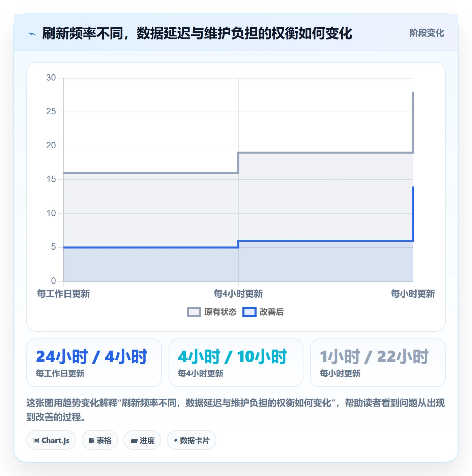
Task: Click the 每工作日更新 caption in first card
Action: coord(60,374)
